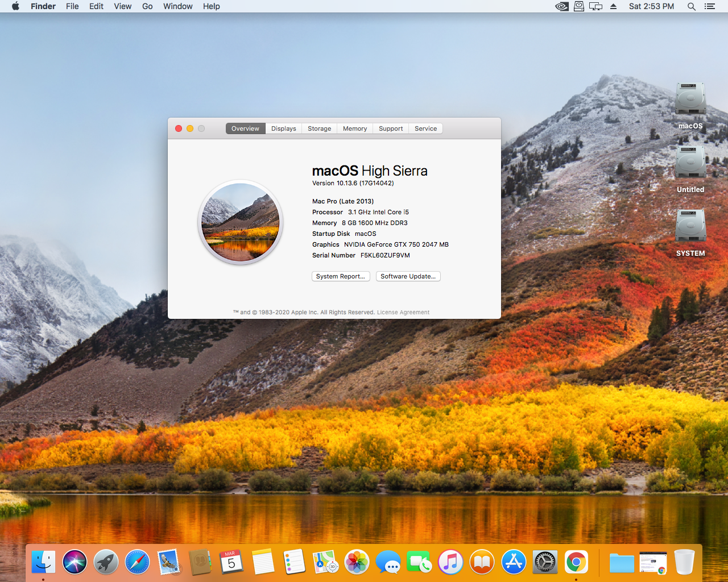Launch Google Chrome from the dock

(576, 563)
